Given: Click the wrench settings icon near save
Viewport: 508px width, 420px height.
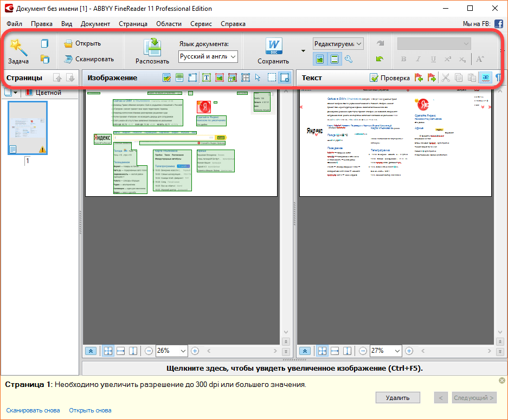Looking at the screenshot, I should tap(349, 59).
